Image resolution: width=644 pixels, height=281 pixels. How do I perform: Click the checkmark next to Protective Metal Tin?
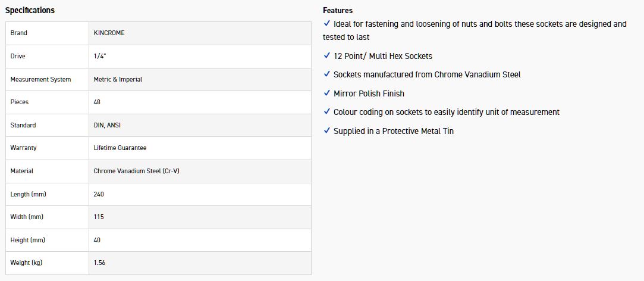pyautogui.click(x=326, y=130)
